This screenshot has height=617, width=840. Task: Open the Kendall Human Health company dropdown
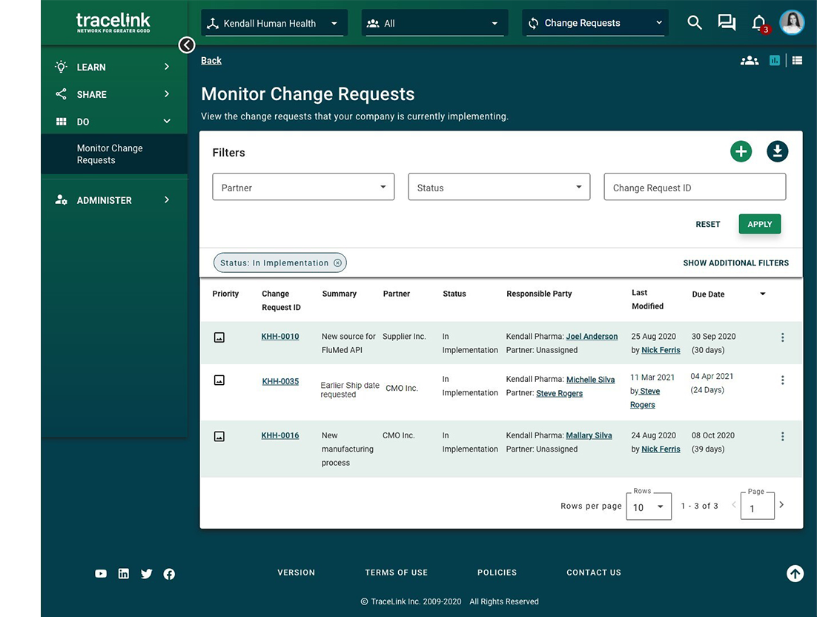(274, 23)
